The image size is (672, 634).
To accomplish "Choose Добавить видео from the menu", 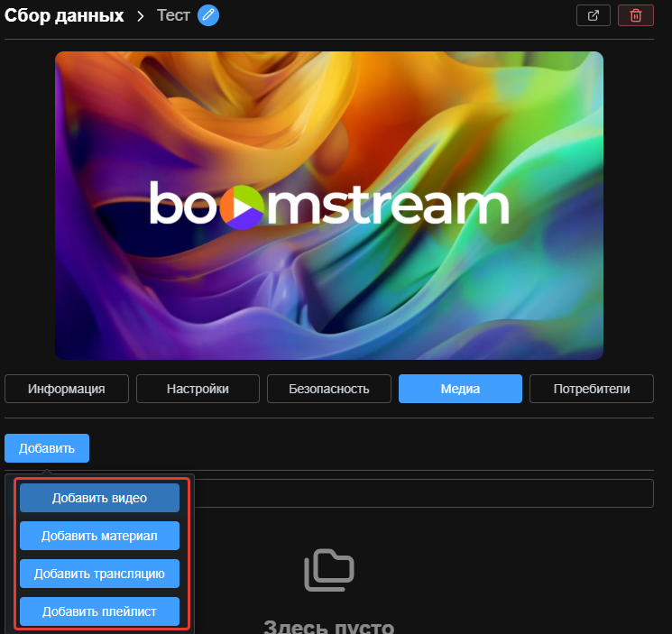I will [99, 498].
